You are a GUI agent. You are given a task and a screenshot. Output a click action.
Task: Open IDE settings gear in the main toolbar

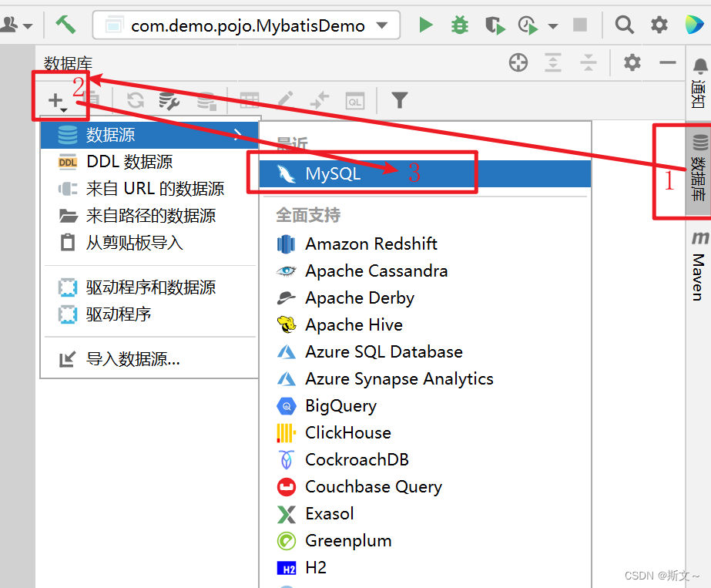point(659,25)
